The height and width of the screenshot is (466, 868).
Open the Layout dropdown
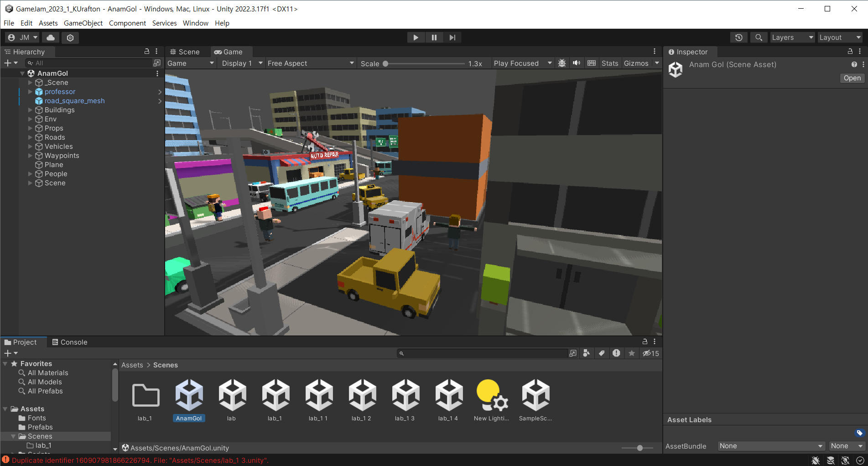(x=840, y=37)
